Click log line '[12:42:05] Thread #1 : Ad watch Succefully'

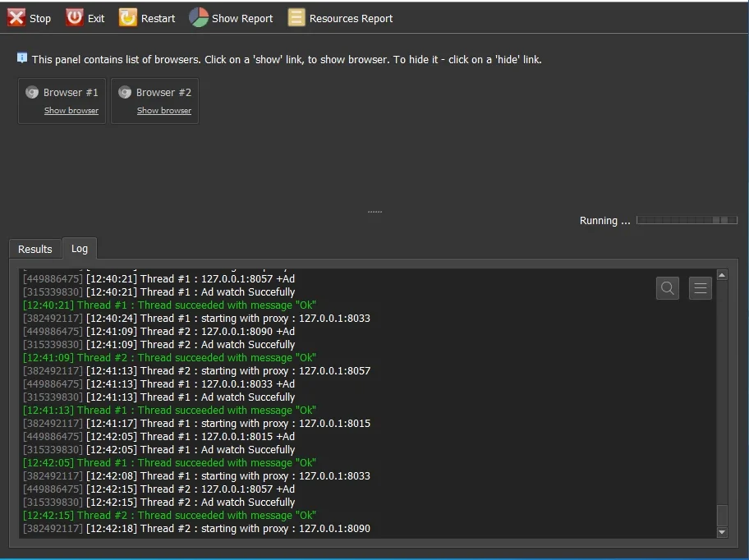(159, 450)
